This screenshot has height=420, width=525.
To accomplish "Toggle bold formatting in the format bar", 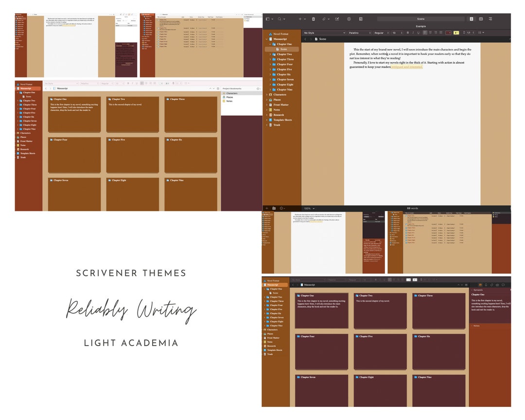I will (x=407, y=33).
